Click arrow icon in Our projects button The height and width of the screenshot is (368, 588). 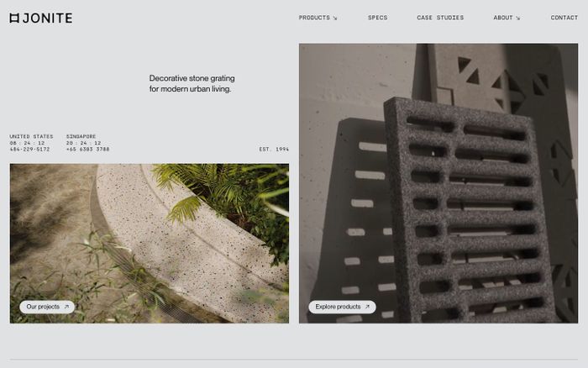point(66,307)
